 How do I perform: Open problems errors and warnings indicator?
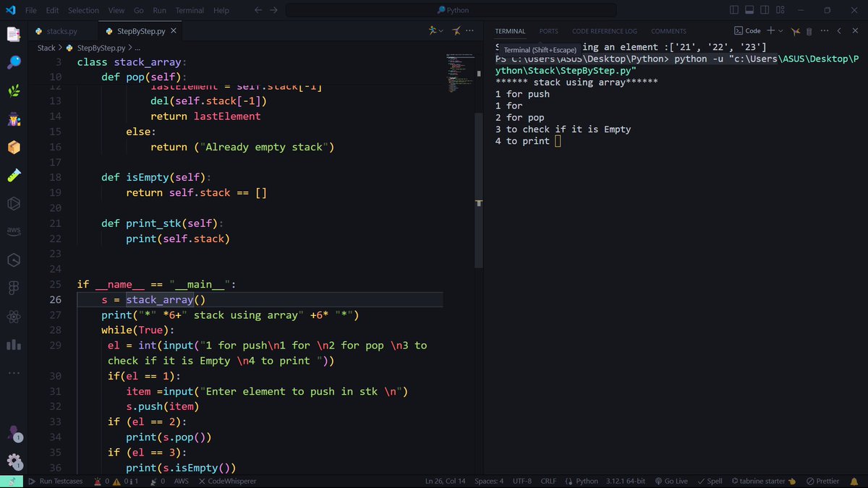116,481
